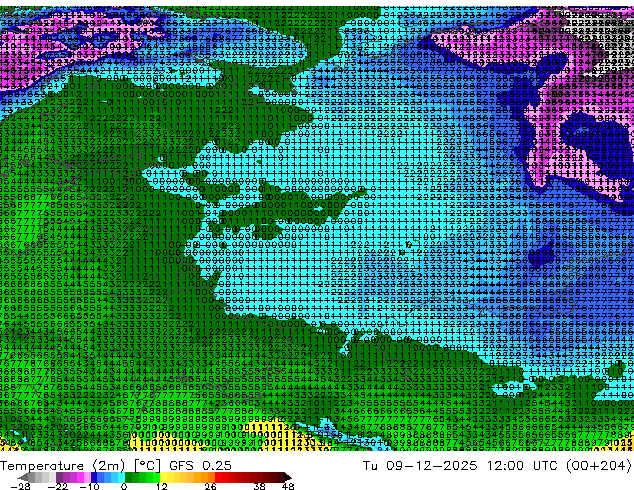Click the 'Temperature (2m) [°C] GFS 0.25' title
634x490 pixels.
[116, 466]
